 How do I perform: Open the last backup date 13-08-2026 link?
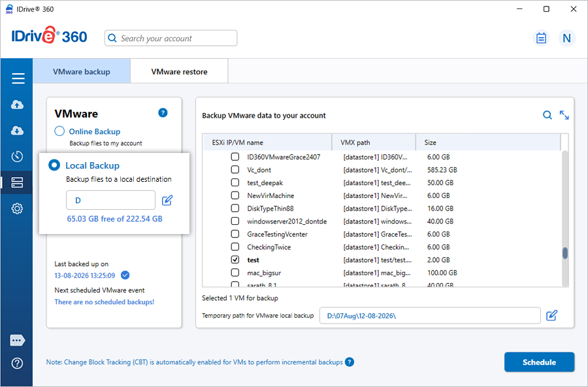(85, 275)
